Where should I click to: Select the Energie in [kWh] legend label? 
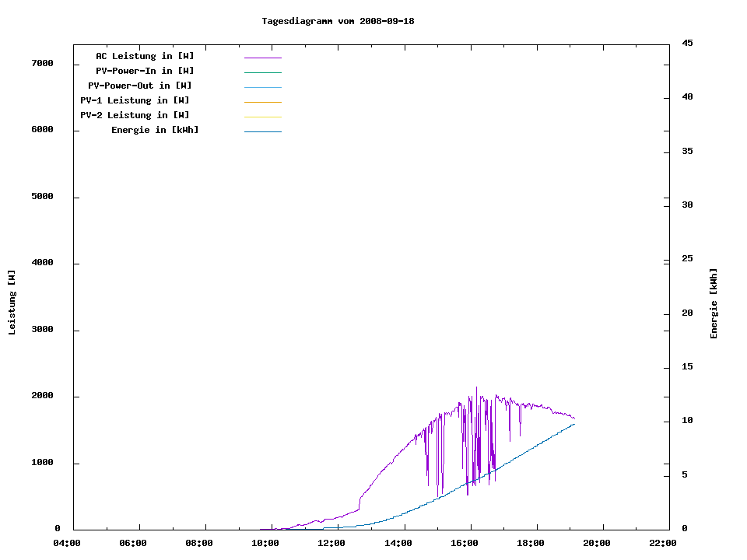click(x=155, y=130)
